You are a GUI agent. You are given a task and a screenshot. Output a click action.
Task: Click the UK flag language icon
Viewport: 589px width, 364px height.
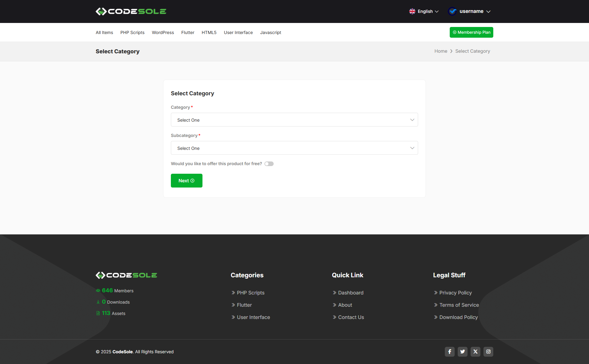(412, 11)
